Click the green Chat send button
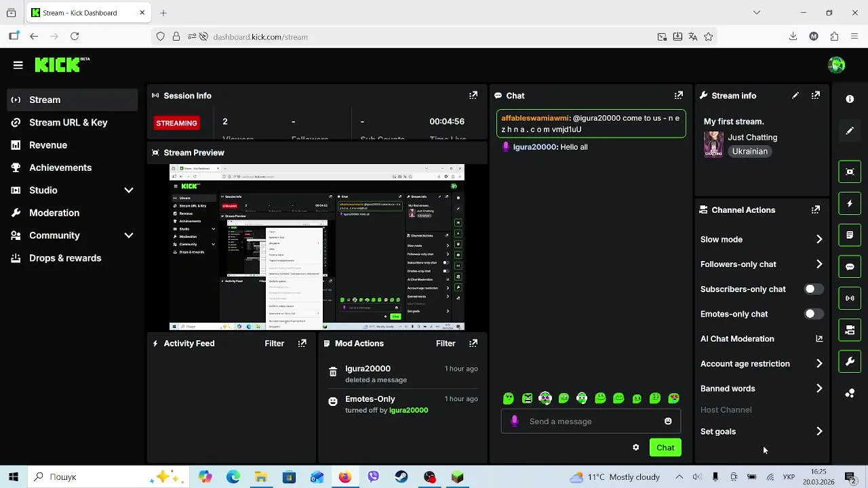Screen dimensions: 868x488 665,447
